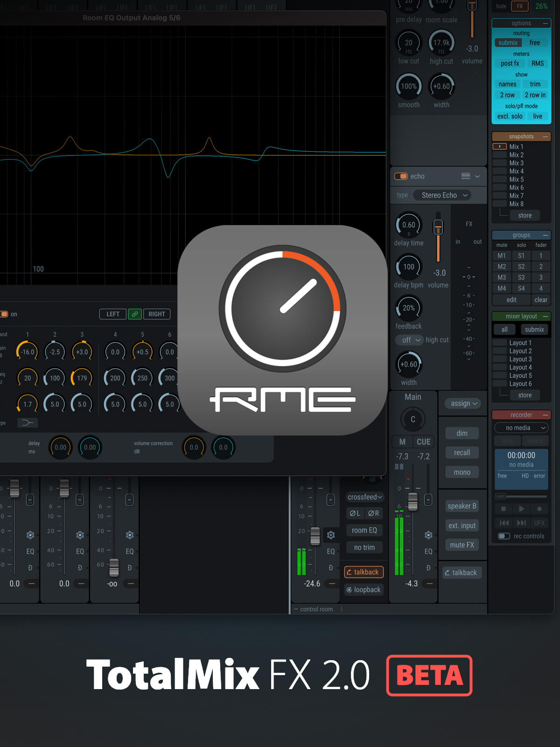Click the Main channel pan knob showing C
This screenshot has width=560, height=747.
coord(413,419)
